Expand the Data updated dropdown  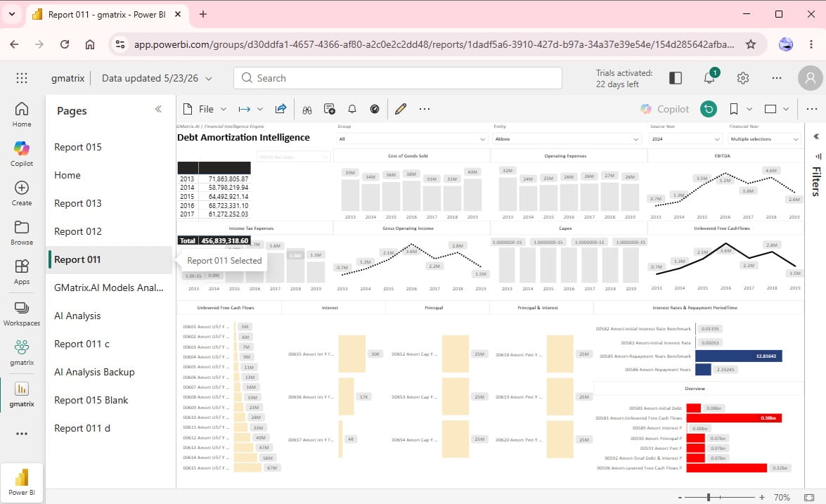click(209, 79)
